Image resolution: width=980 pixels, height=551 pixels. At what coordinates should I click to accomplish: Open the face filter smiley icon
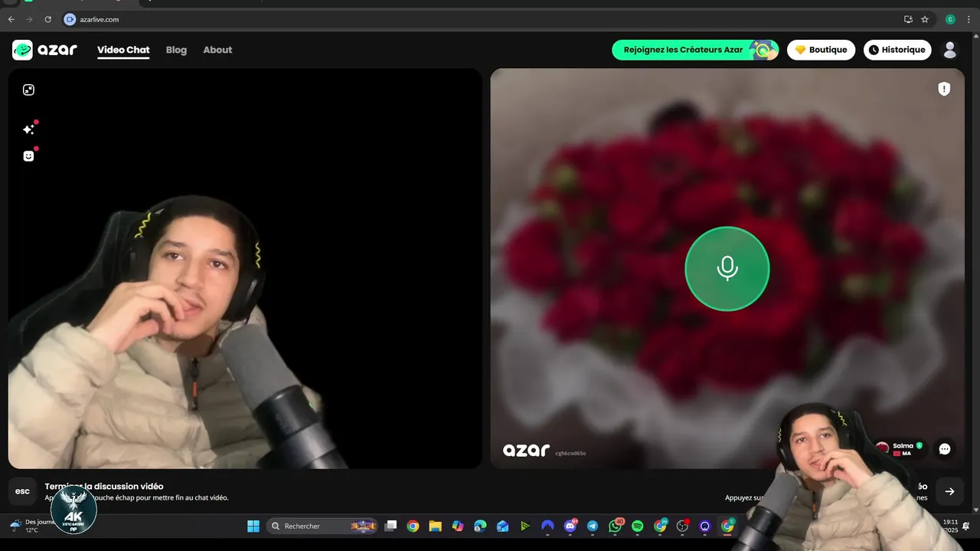28,156
